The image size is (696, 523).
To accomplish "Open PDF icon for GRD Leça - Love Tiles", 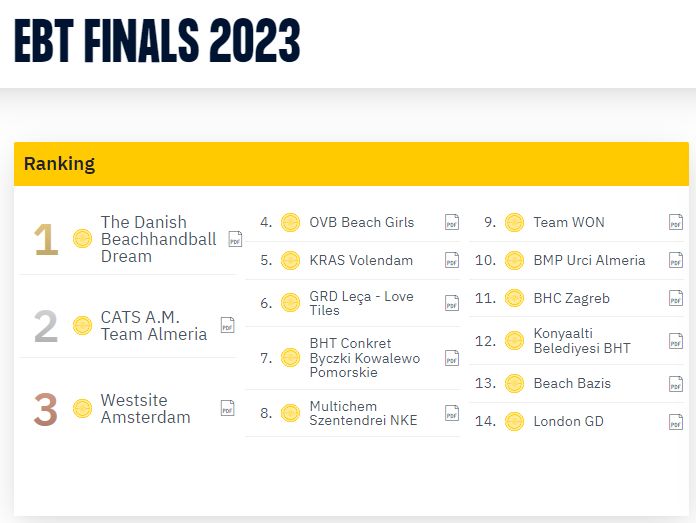I will [x=452, y=303].
